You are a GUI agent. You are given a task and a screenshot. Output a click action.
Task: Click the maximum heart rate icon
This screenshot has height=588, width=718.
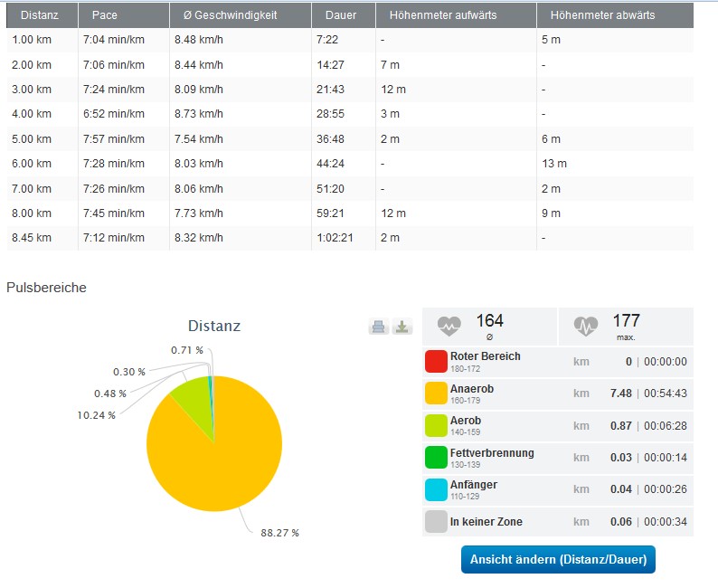586,326
